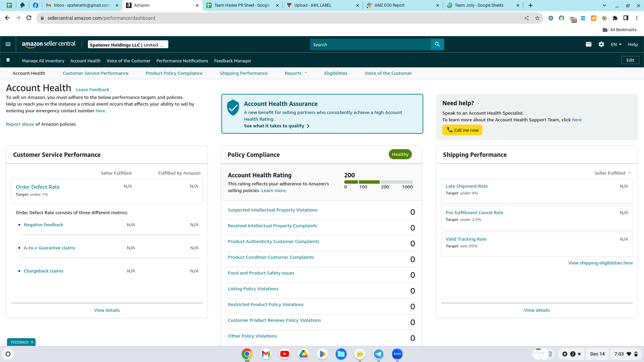Open the messages envelope icon

[588, 44]
